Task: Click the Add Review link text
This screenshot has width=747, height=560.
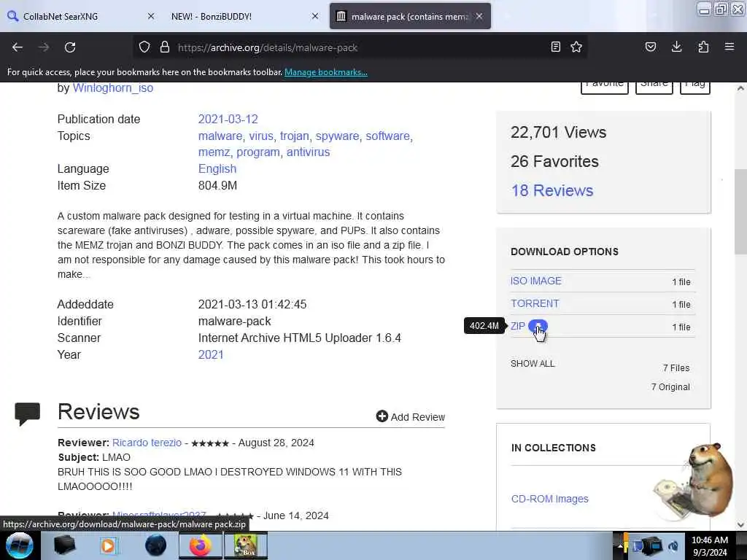Action: click(418, 416)
